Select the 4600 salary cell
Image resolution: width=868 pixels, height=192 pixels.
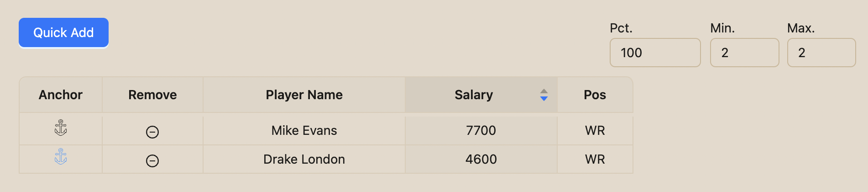click(481, 159)
